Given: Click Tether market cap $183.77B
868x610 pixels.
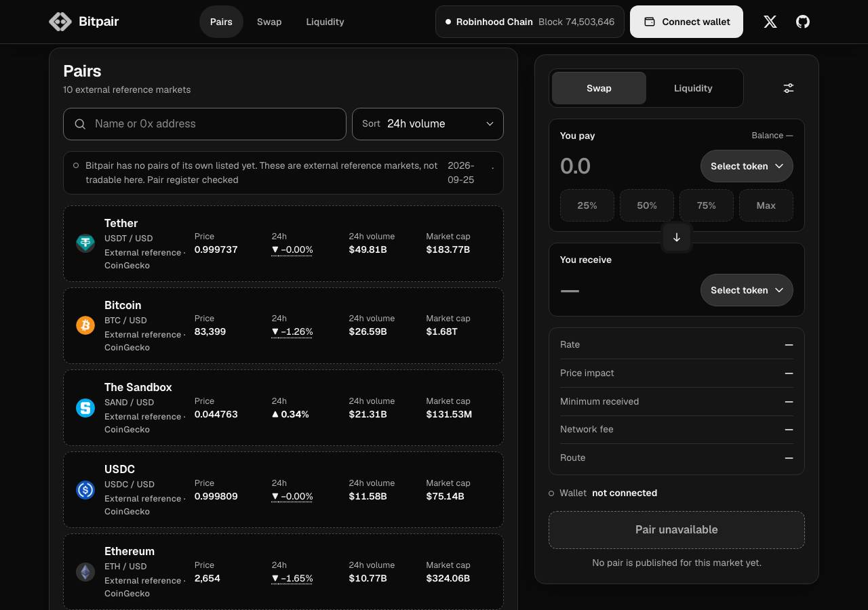Looking at the screenshot, I should [448, 249].
